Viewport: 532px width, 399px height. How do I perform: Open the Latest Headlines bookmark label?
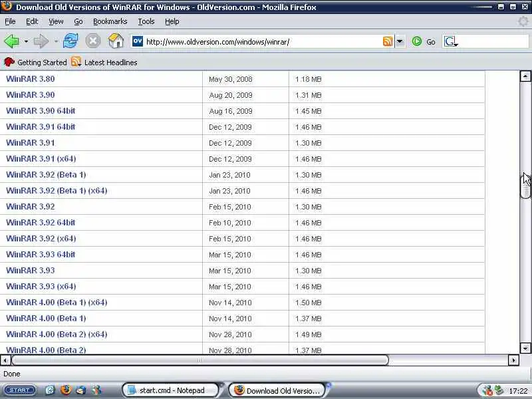click(x=111, y=63)
